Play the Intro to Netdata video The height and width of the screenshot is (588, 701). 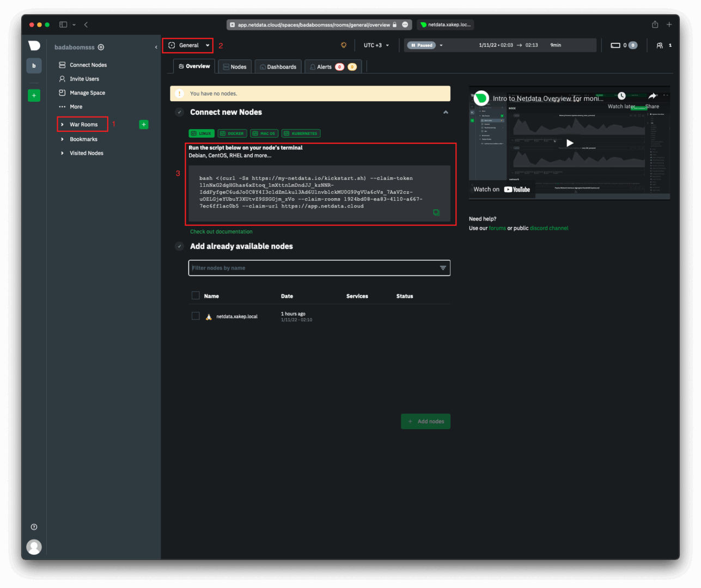tap(569, 143)
